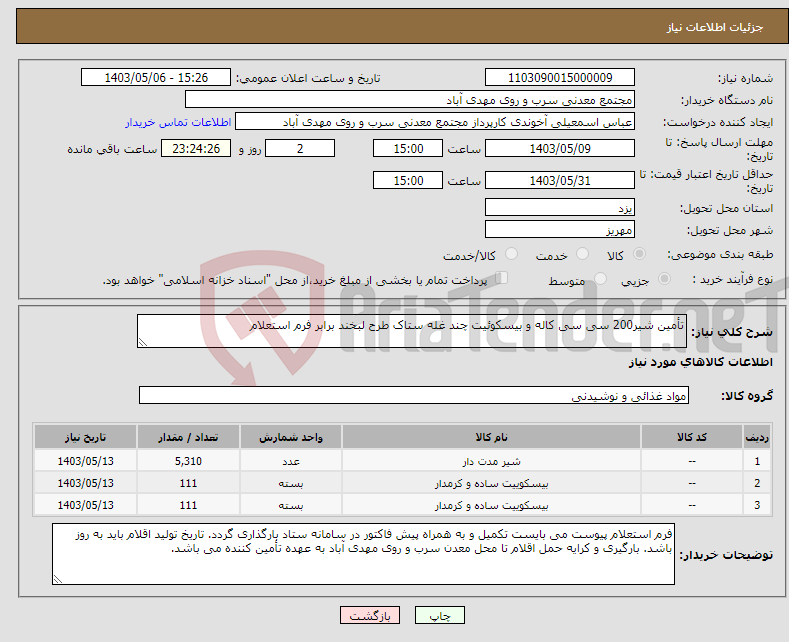Select the خدمت radio button
This screenshot has width=789, height=642.
582,254
